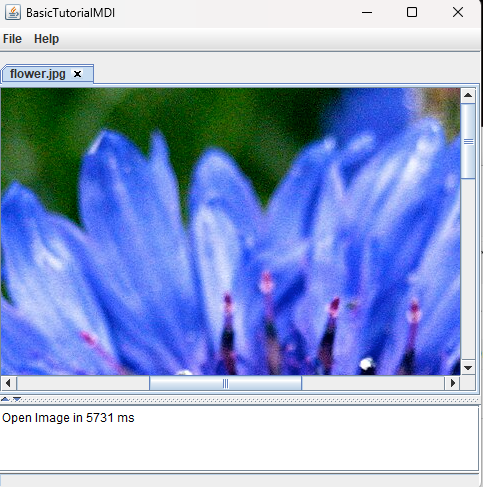Click the vertical scrollbar thumb
Screen dimensions: 483x487
(x=468, y=141)
